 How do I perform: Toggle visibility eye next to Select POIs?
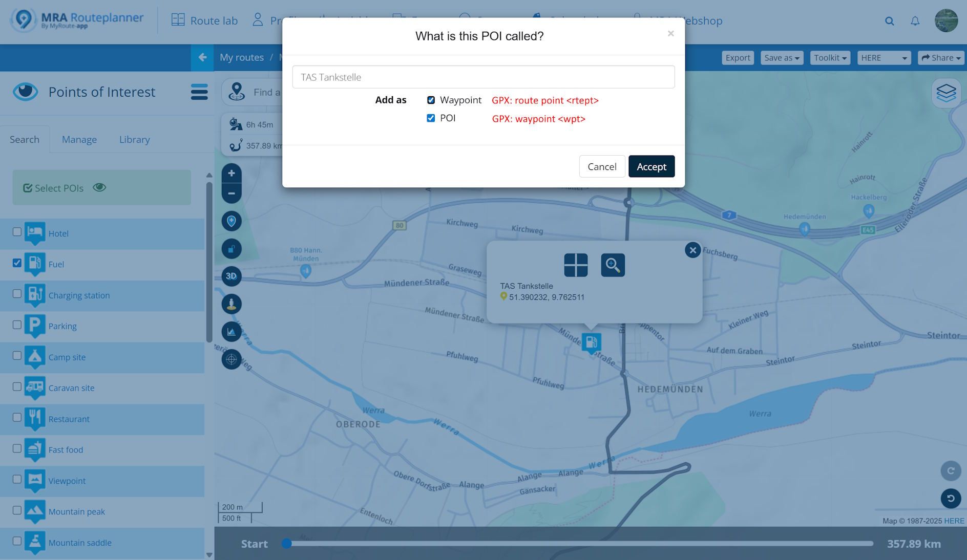(99, 187)
